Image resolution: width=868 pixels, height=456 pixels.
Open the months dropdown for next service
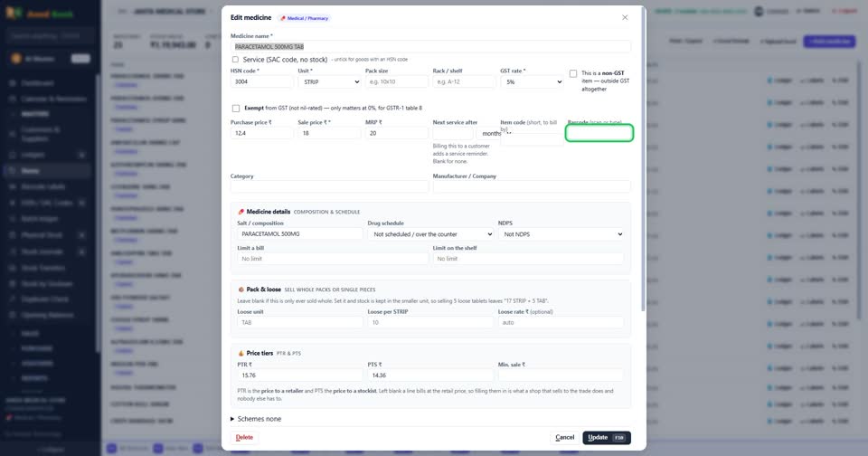(x=495, y=134)
